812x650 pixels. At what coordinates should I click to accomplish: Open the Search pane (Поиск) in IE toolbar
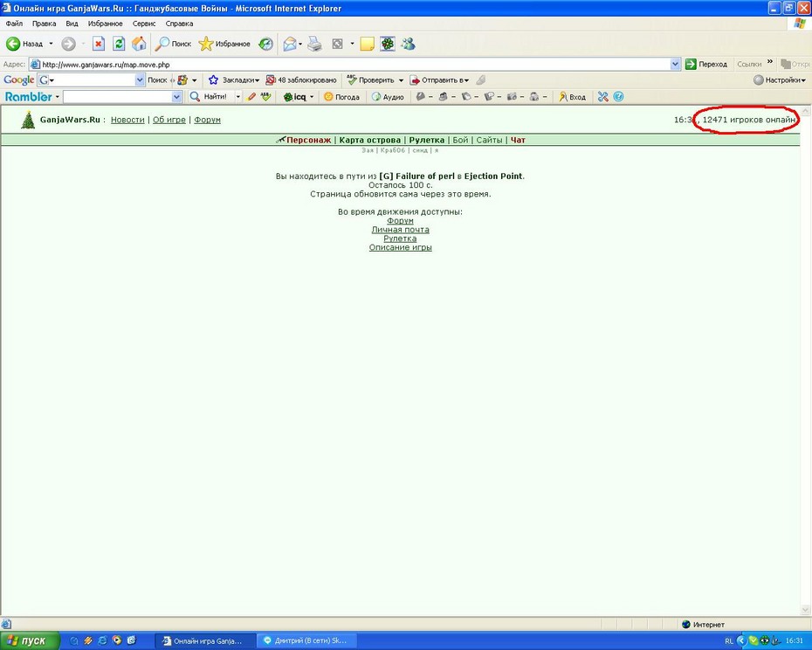174,44
